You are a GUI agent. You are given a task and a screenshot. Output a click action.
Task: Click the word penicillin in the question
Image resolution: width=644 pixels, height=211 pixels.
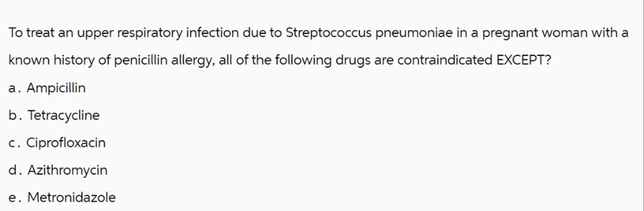tap(141, 60)
